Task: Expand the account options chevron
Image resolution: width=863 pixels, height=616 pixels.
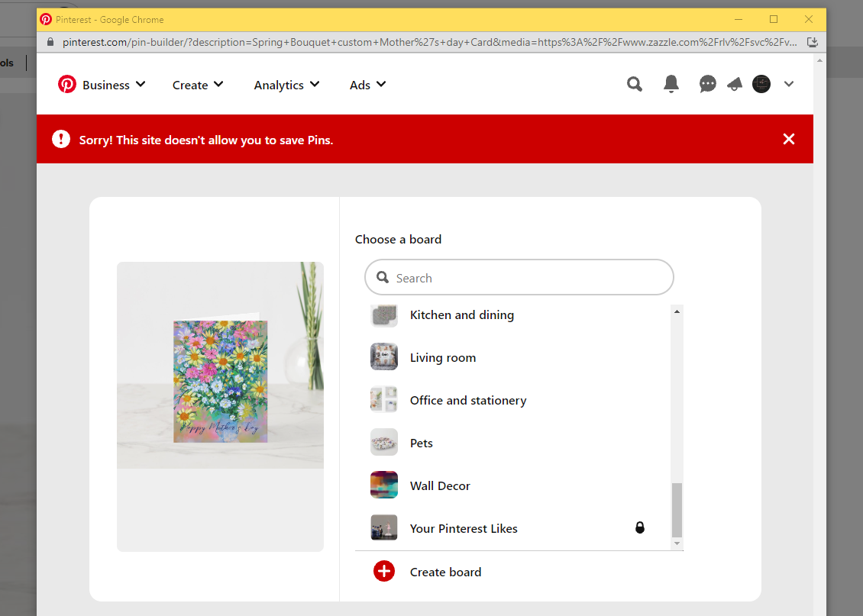Action: [x=789, y=84]
